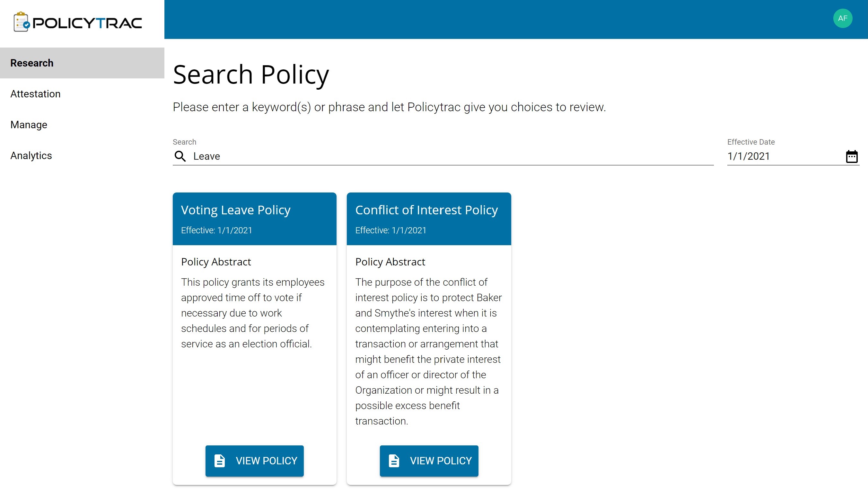868x492 pixels.
Task: Click the VIEW POLICY button for Voting Leave
Action: tap(255, 461)
